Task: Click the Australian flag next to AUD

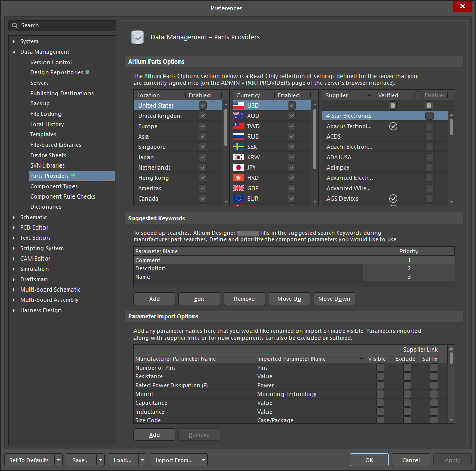Action: [x=239, y=116]
